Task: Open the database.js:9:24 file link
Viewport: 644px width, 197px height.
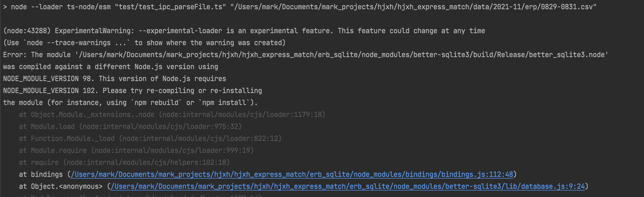Action: [348, 187]
